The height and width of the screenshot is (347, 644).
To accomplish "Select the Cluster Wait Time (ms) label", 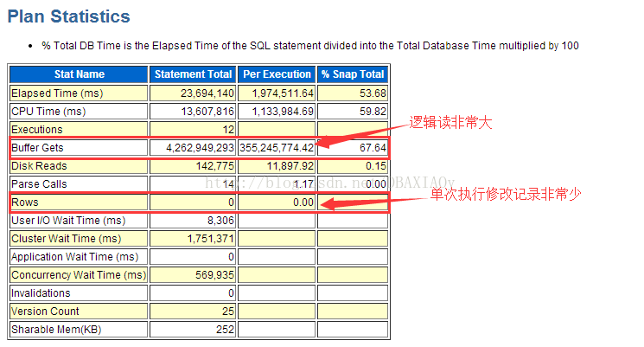I will pos(66,239).
